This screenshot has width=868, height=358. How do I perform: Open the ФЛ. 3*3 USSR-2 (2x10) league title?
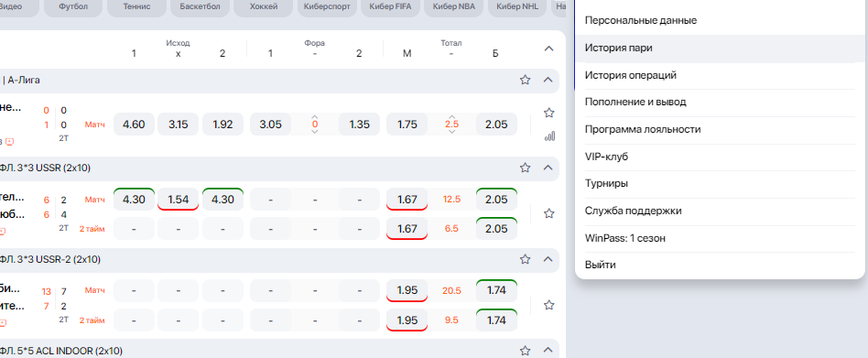(49, 259)
